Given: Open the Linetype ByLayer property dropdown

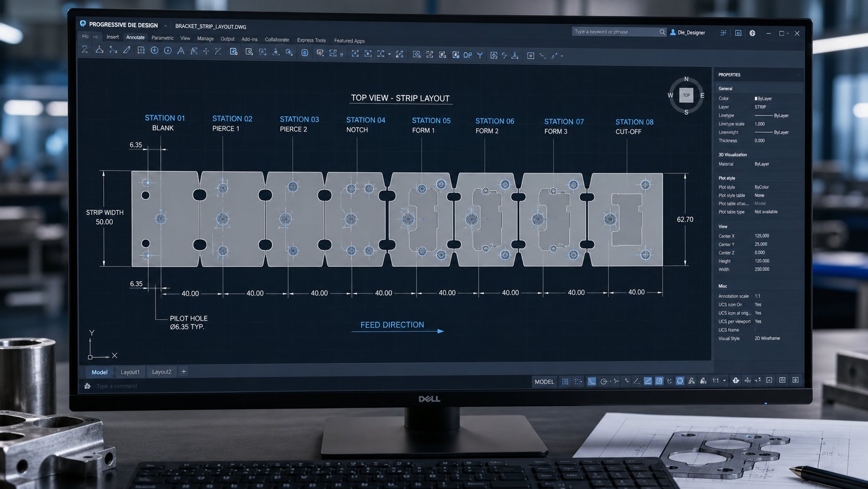Looking at the screenshot, I should [x=771, y=115].
